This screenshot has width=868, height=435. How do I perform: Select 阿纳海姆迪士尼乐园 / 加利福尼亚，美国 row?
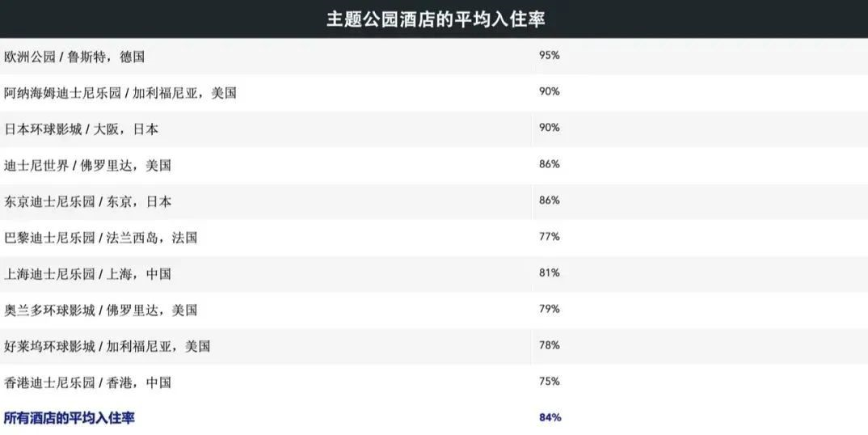(x=434, y=92)
